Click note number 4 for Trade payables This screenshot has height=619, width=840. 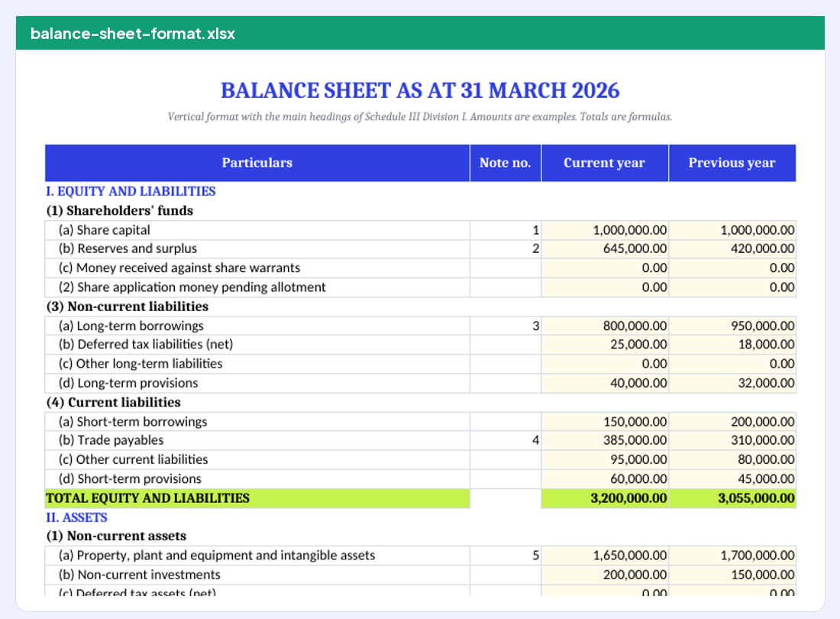(506, 440)
